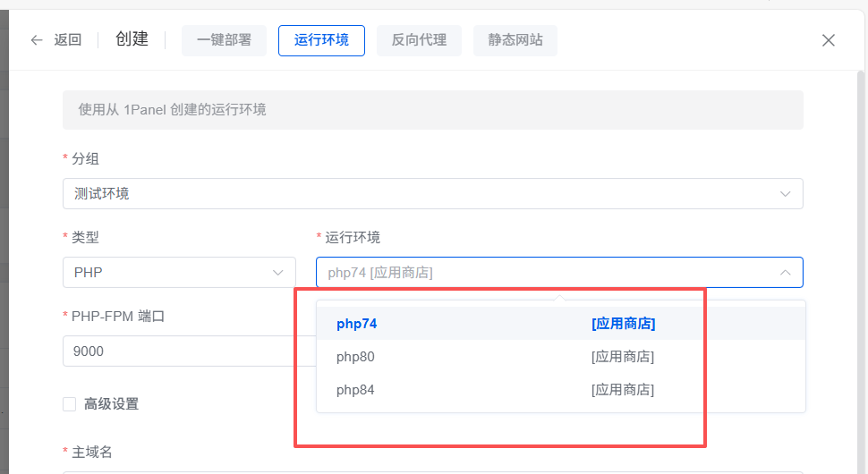Click the 高级设置 label text
868x474 pixels.
[x=111, y=404]
